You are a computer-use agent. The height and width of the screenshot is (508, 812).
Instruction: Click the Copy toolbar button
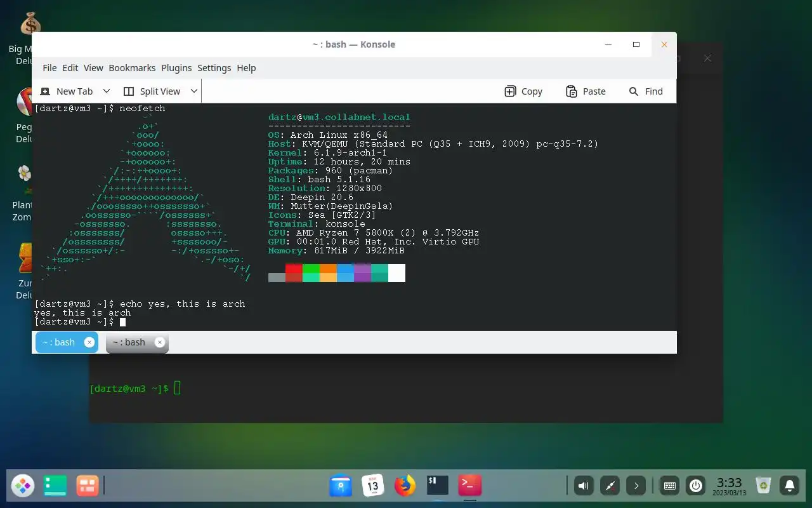(523, 91)
